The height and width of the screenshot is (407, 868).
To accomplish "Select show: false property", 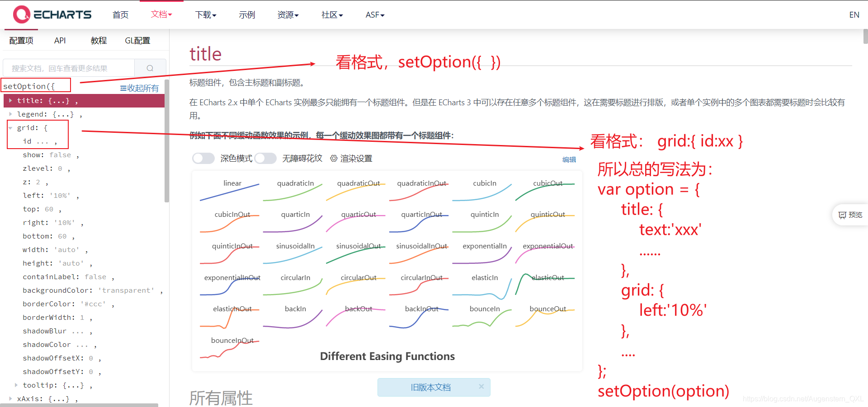I will pos(51,155).
